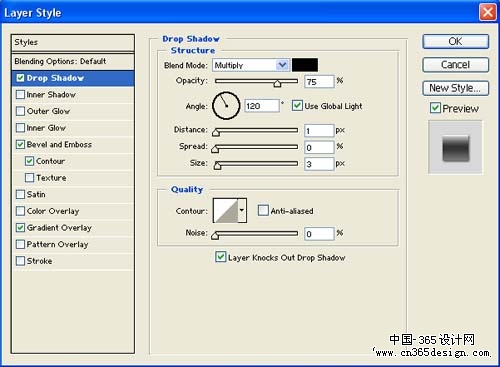Viewport: 500px width, 367px height.
Task: Click the Angle dial control
Action: click(226, 106)
